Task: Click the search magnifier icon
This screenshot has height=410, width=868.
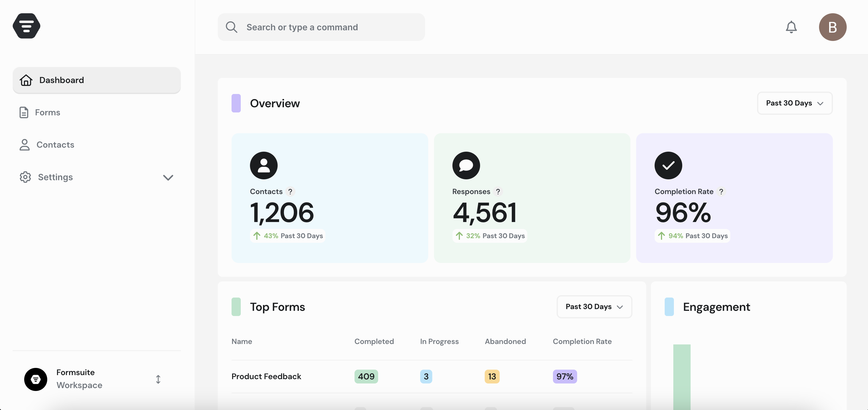Action: click(x=232, y=27)
